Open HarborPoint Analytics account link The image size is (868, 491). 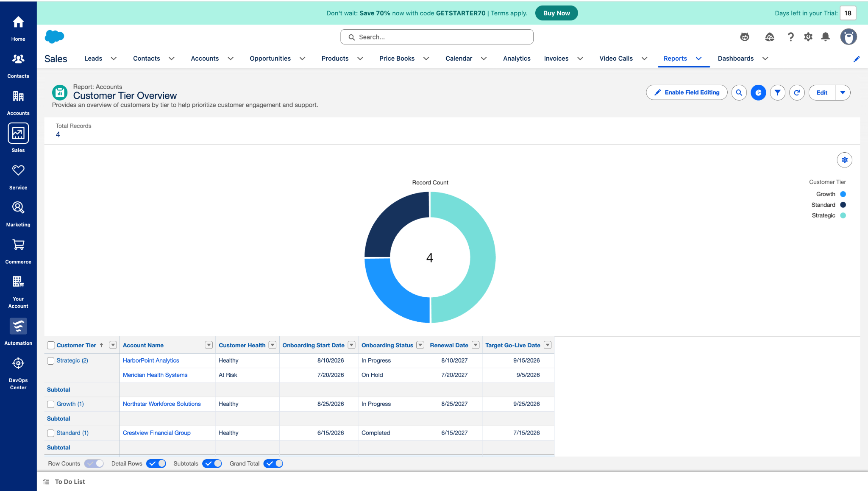[151, 361]
